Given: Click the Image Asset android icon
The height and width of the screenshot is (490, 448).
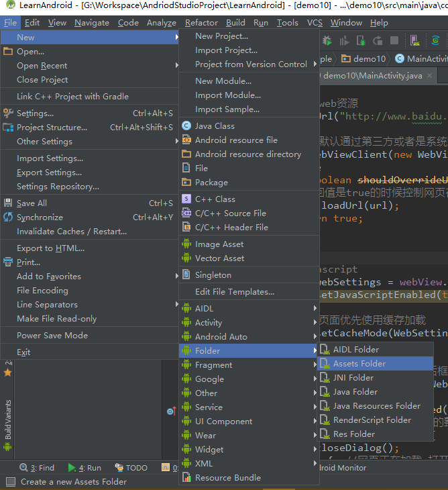Looking at the screenshot, I should tap(186, 244).
